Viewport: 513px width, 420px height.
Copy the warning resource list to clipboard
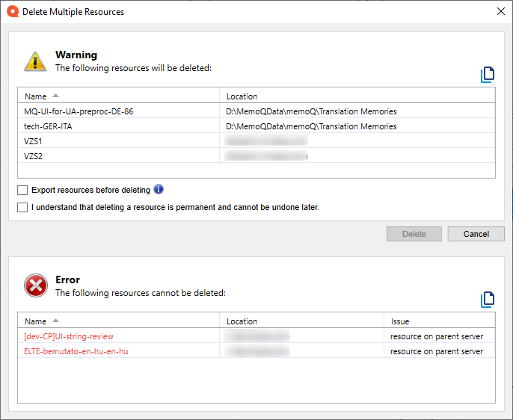(x=488, y=74)
